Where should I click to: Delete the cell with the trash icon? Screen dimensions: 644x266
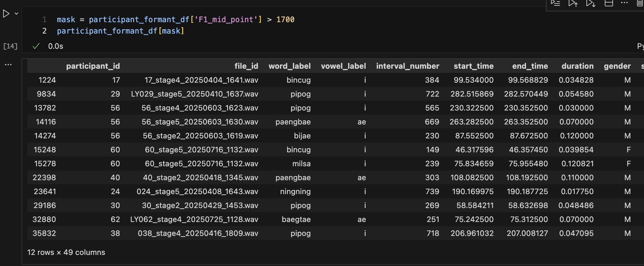[x=640, y=3]
